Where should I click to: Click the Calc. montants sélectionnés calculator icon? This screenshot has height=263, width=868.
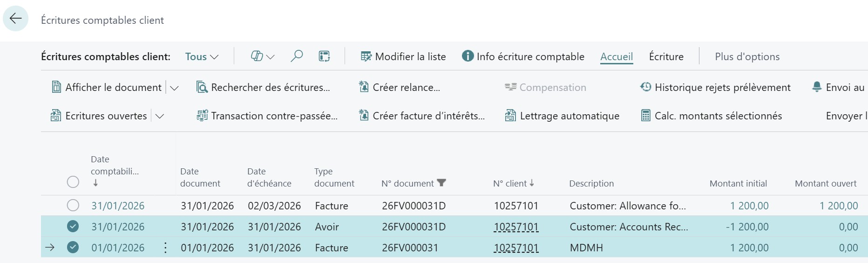click(646, 116)
